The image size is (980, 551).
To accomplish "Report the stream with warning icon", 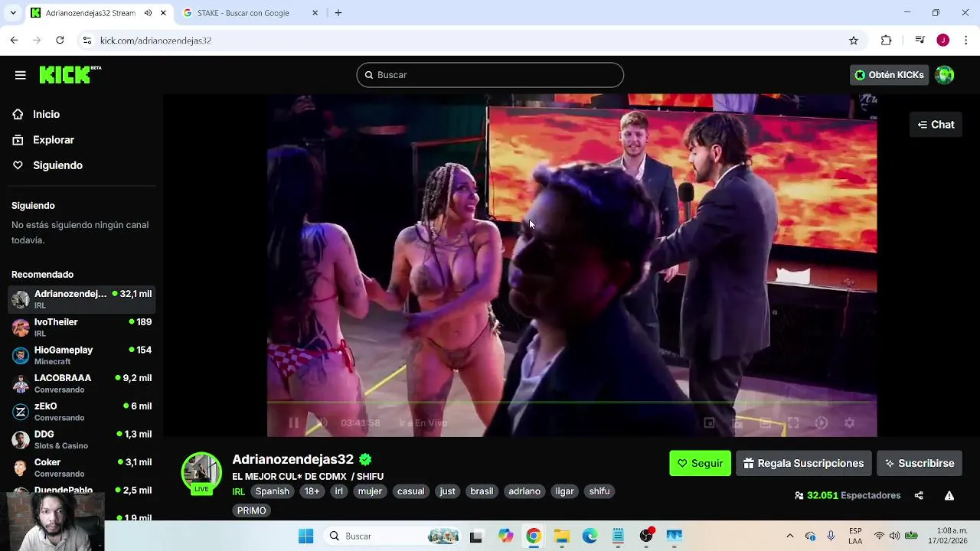I will [949, 496].
